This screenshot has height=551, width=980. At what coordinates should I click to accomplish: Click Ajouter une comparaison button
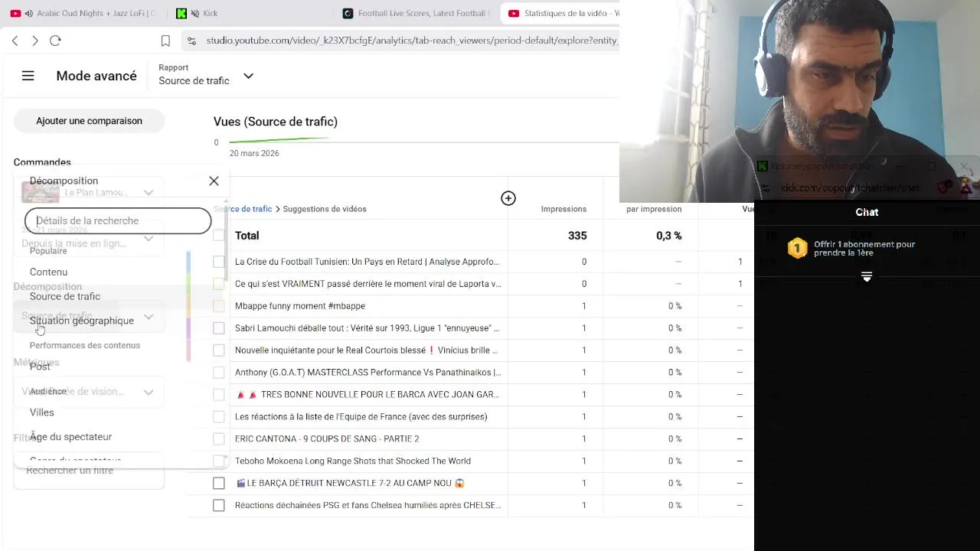pos(89,121)
